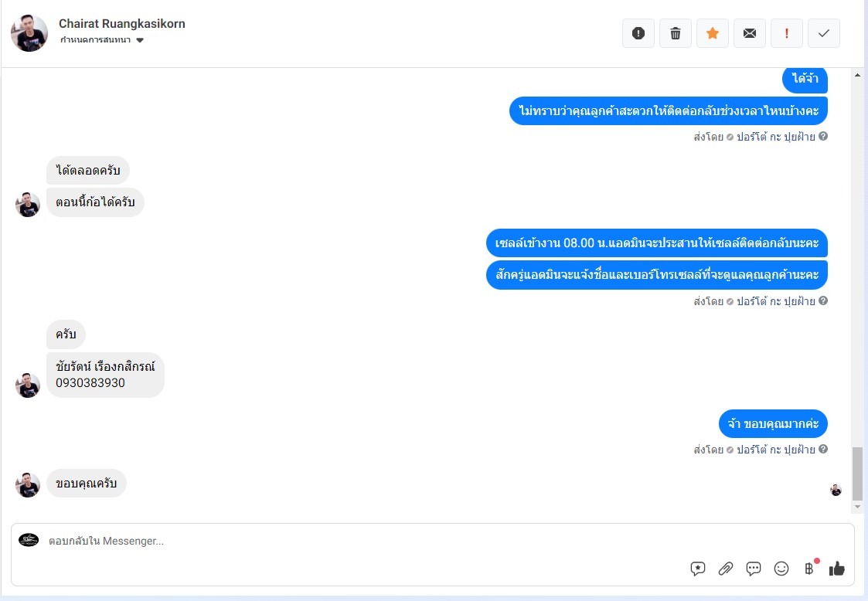Click the scrollbar down arrow
This screenshot has height=601, width=868.
click(857, 506)
